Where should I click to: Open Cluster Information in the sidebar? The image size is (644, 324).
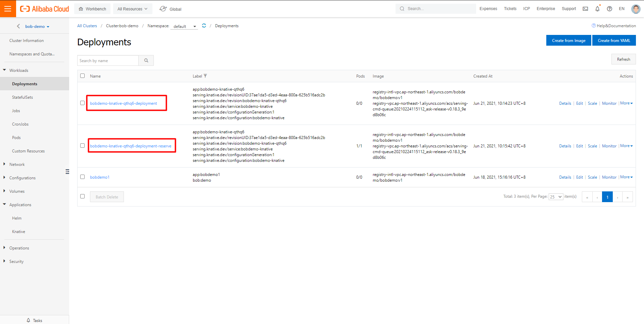[x=27, y=41]
